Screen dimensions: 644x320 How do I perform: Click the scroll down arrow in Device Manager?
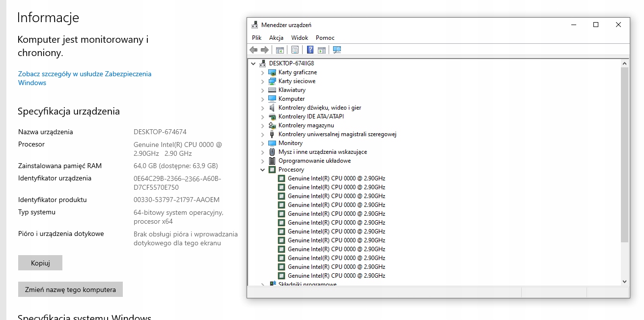tap(624, 282)
